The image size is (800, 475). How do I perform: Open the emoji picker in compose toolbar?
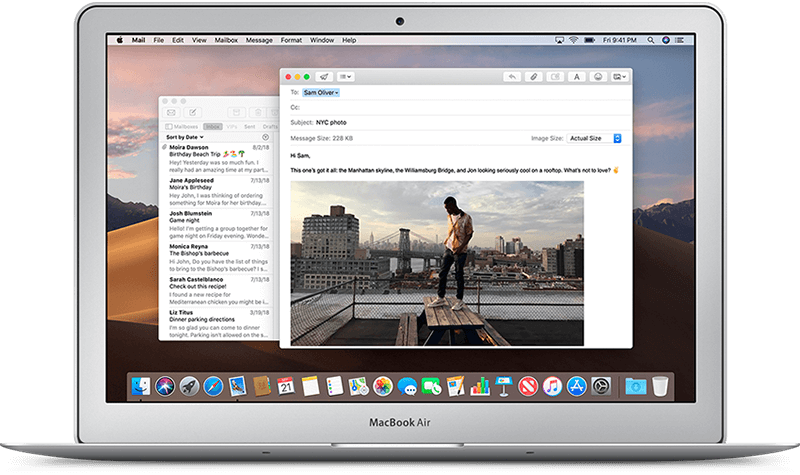coord(598,76)
